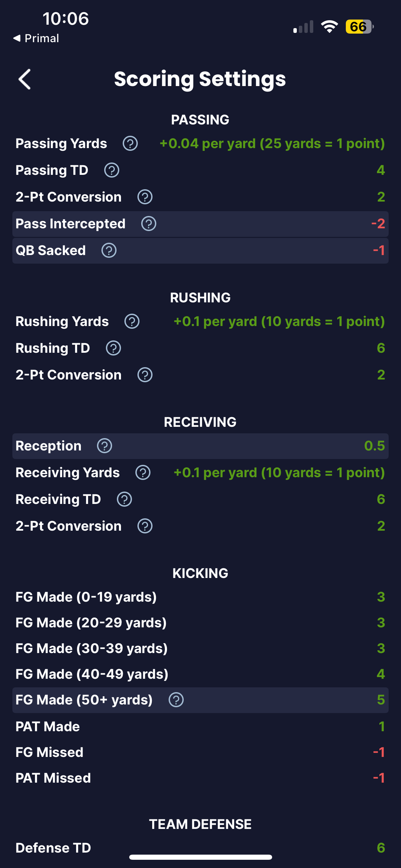Image resolution: width=401 pixels, height=868 pixels.
Task: Tap Rushing TD question mark icon
Action: 113,348
